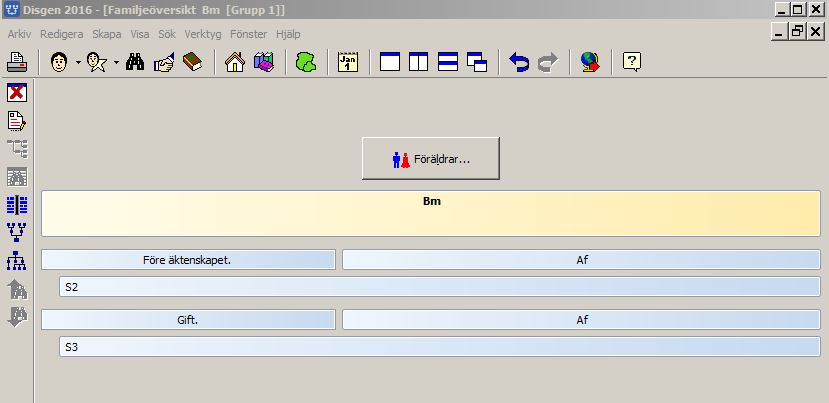Click the house home icon

[235, 63]
